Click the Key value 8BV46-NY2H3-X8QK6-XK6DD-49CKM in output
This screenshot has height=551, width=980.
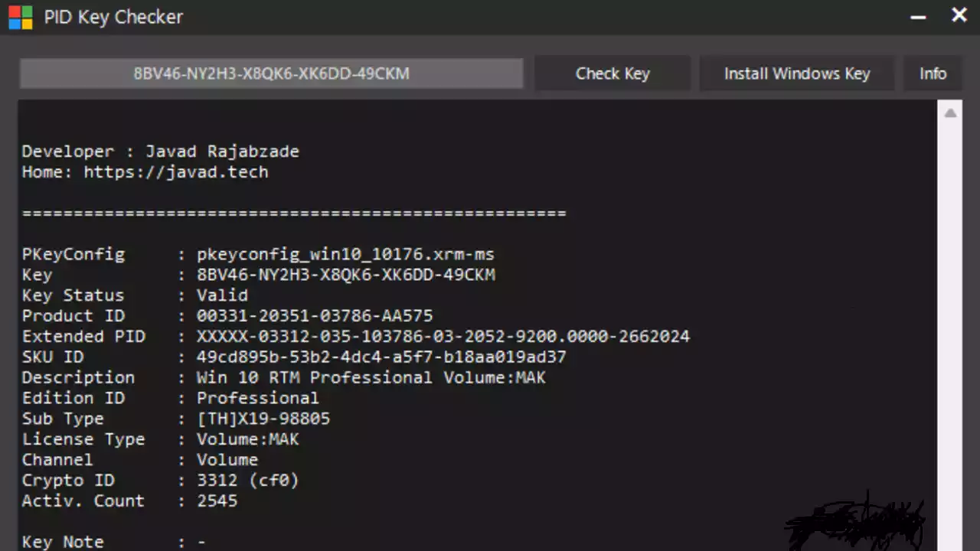345,275
